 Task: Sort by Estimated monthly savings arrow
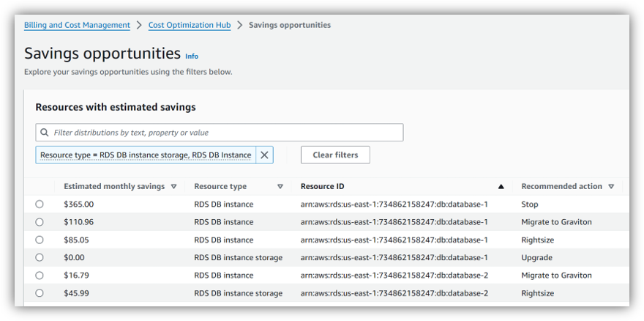click(173, 186)
